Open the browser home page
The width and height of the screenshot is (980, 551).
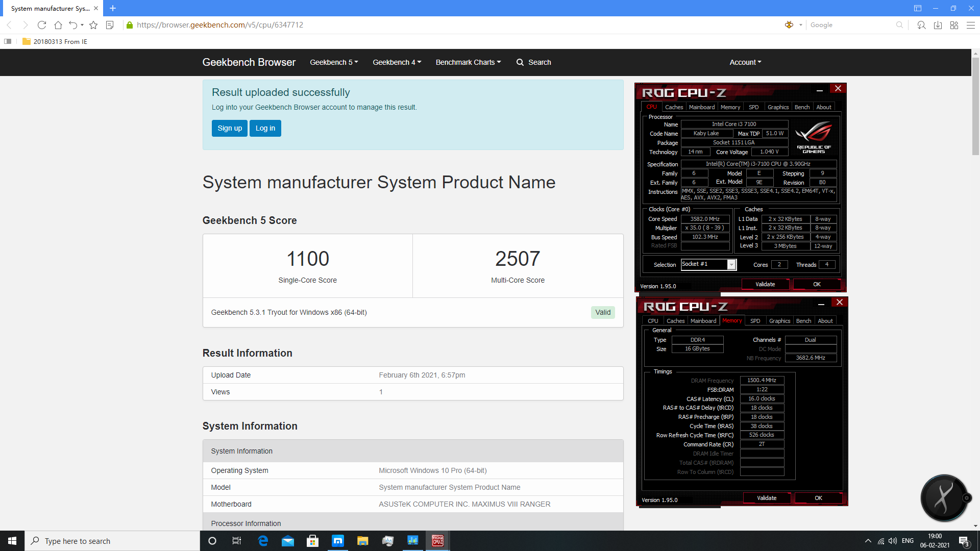pyautogui.click(x=58, y=25)
